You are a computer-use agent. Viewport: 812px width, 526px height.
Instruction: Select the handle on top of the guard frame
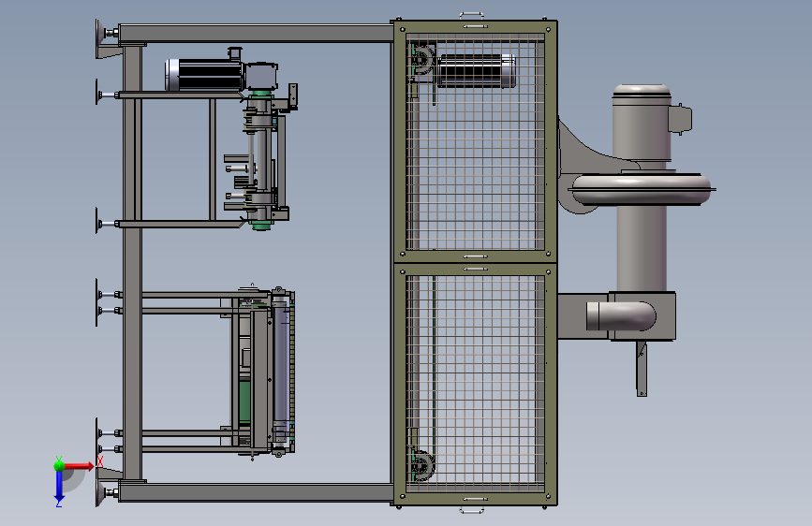coord(472,16)
